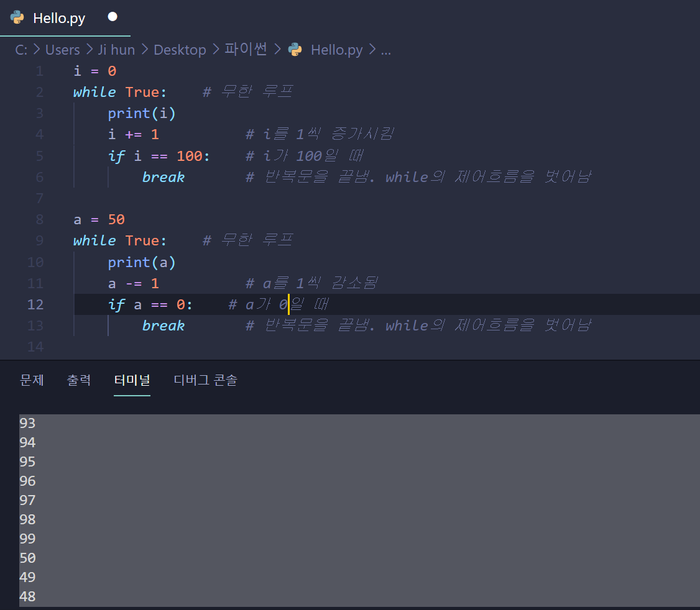Click the unsaved-changes dot on Hello.py tab
The height and width of the screenshot is (610, 700).
[x=113, y=17]
